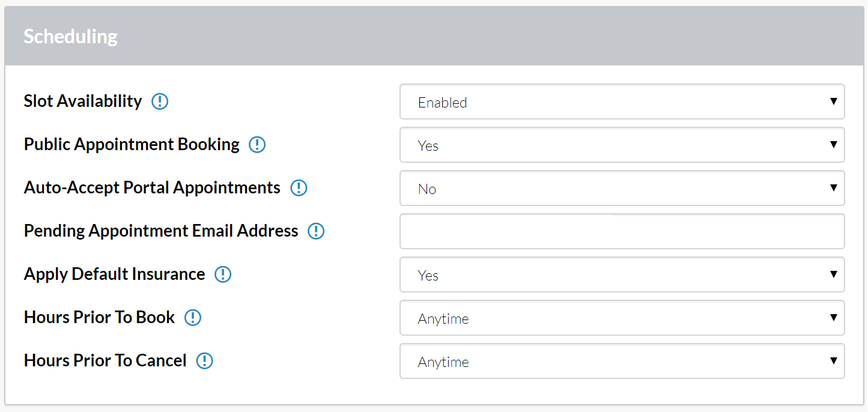Click the Slot Availability label text
Image resolution: width=868 pixels, height=412 pixels.
click(x=83, y=101)
